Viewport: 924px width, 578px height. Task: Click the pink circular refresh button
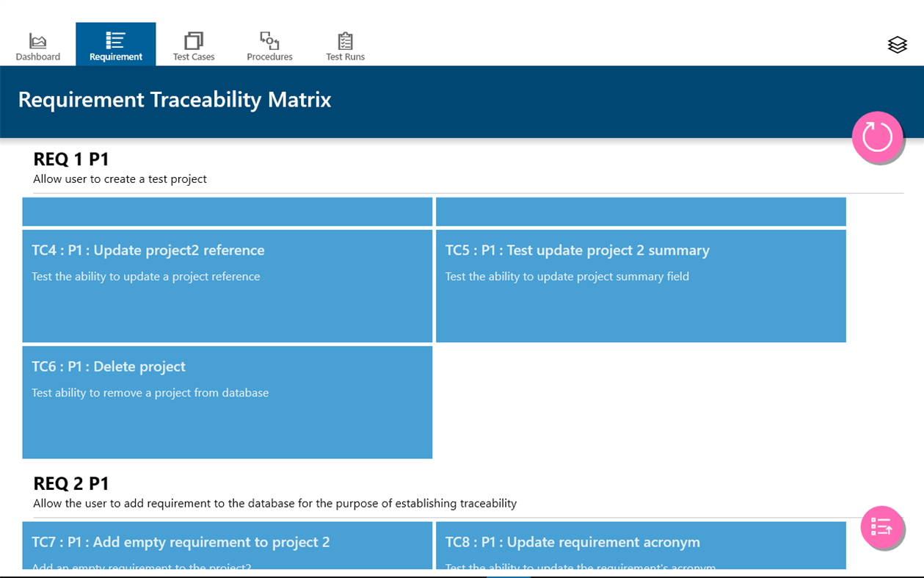pos(877,137)
